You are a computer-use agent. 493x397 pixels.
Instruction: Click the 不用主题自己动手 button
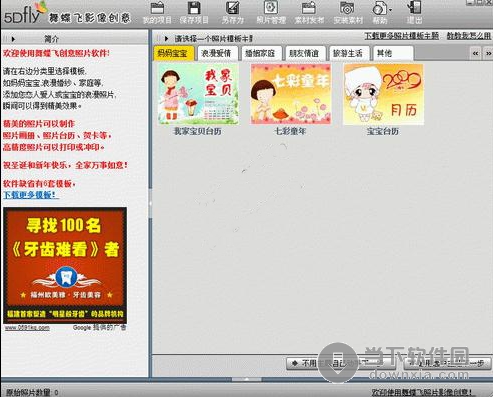click(x=341, y=363)
